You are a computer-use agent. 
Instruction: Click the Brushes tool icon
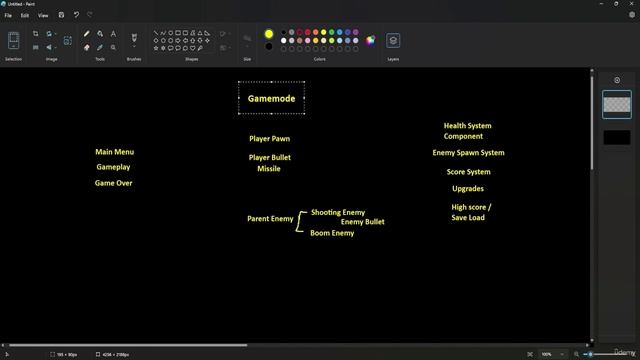pyautogui.click(x=134, y=38)
